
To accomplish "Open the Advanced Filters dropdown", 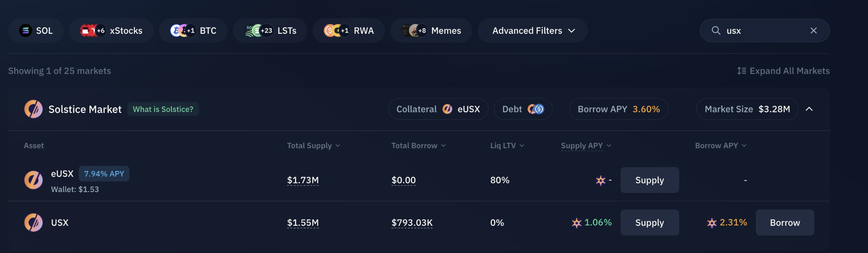I will click(x=532, y=31).
